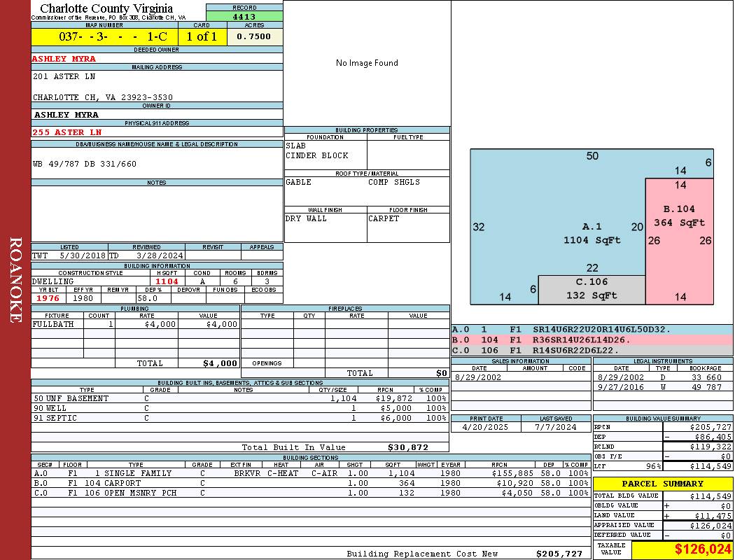The image size is (735, 560).
Task: Select foundation value CINDER BLOCK
Action: 317,155
